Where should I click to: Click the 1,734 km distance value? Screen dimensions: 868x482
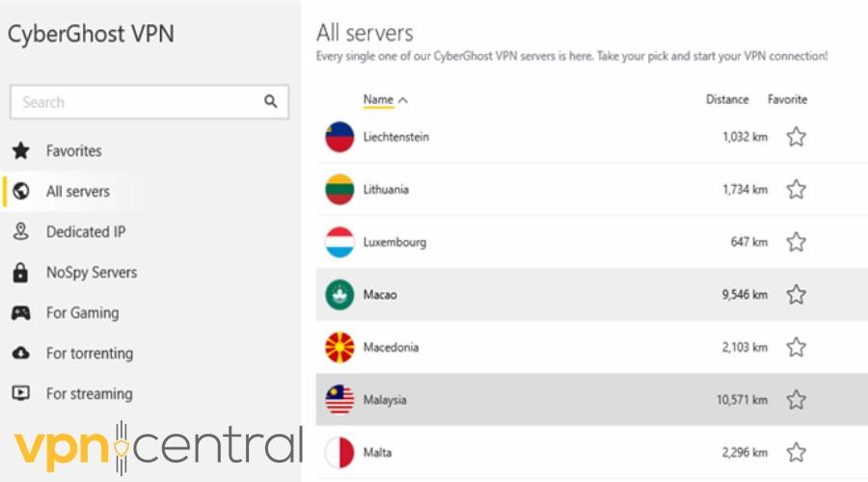pyautogui.click(x=746, y=189)
